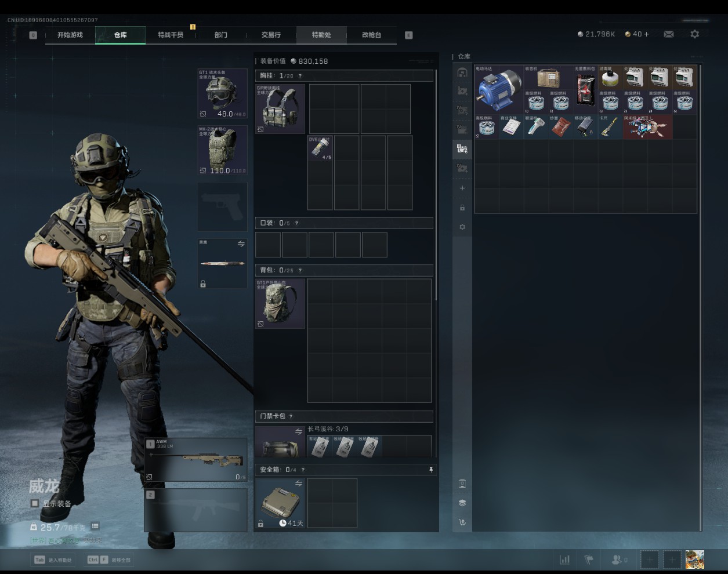Open the 部门 tab

221,35
